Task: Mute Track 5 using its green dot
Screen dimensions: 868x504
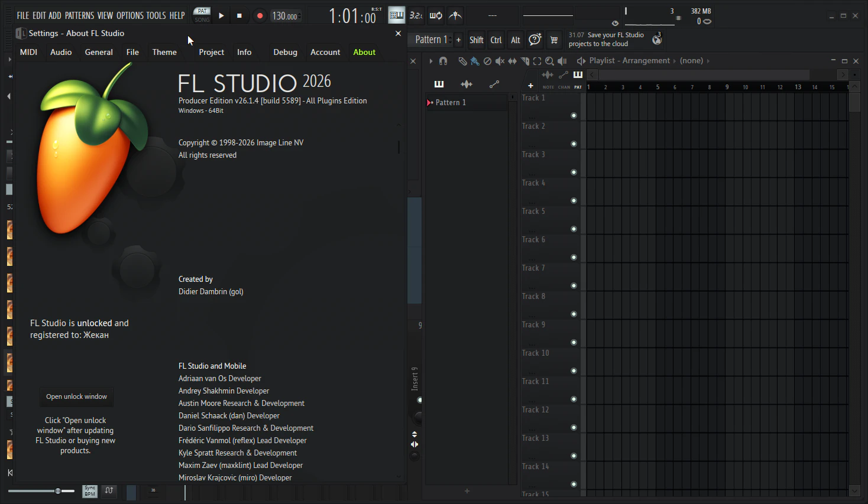Action: click(x=574, y=229)
